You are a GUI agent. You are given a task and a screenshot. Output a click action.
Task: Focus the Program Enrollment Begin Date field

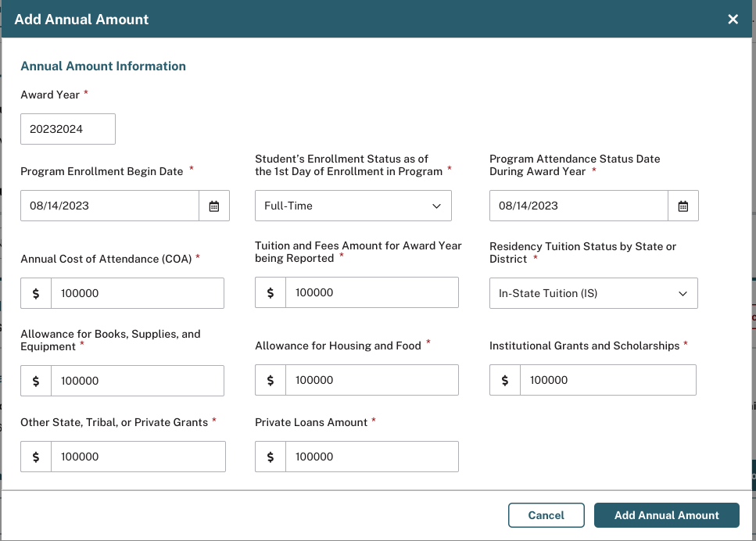(x=109, y=206)
